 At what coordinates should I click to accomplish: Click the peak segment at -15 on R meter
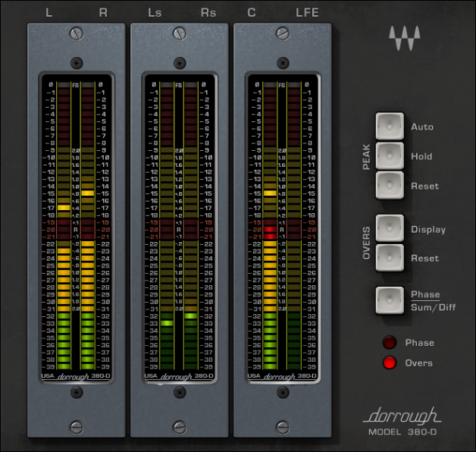88,193
